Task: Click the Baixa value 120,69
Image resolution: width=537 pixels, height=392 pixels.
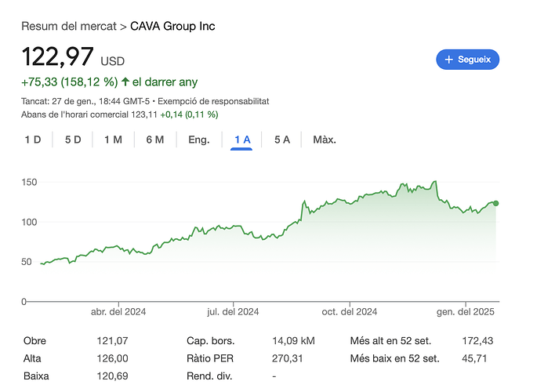Action: pyautogui.click(x=112, y=376)
